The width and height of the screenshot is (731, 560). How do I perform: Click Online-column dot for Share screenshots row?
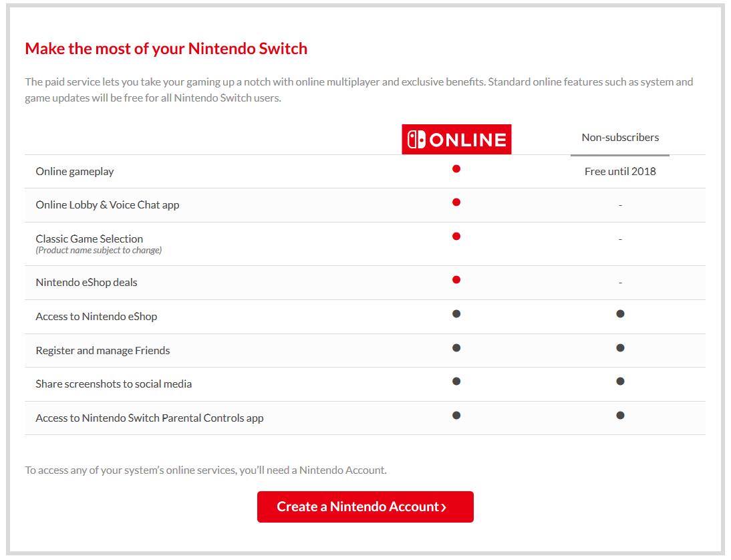click(x=456, y=382)
